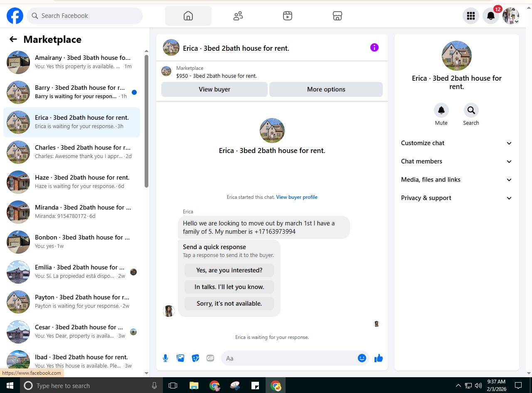Expand Media, files and links section
The width and height of the screenshot is (532, 393).
[x=456, y=180]
